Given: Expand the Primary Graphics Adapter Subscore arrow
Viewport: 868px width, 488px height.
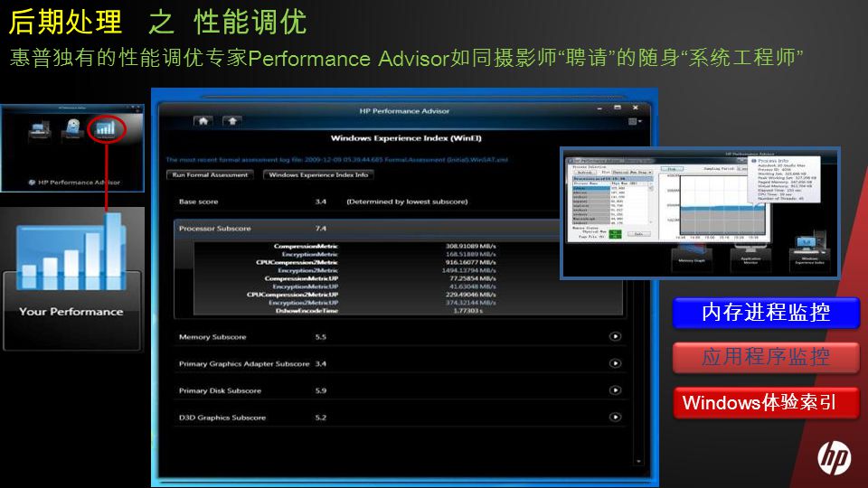Looking at the screenshot, I should coord(615,363).
